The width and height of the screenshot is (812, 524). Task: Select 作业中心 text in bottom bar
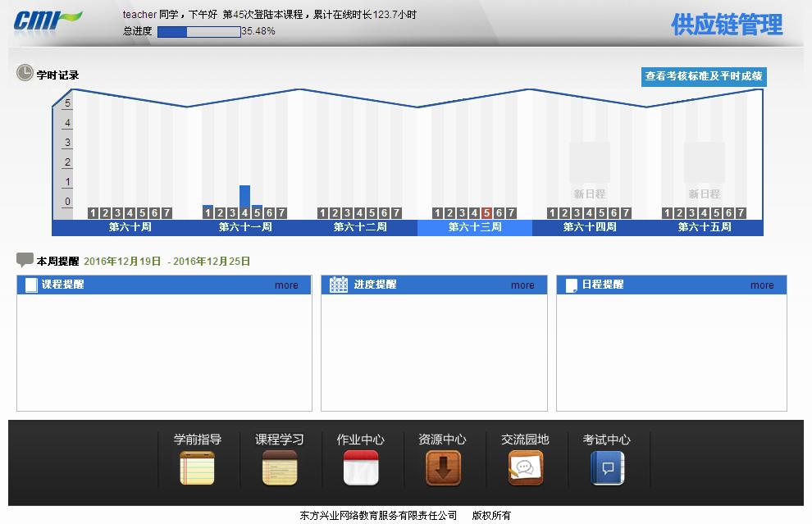[361, 440]
